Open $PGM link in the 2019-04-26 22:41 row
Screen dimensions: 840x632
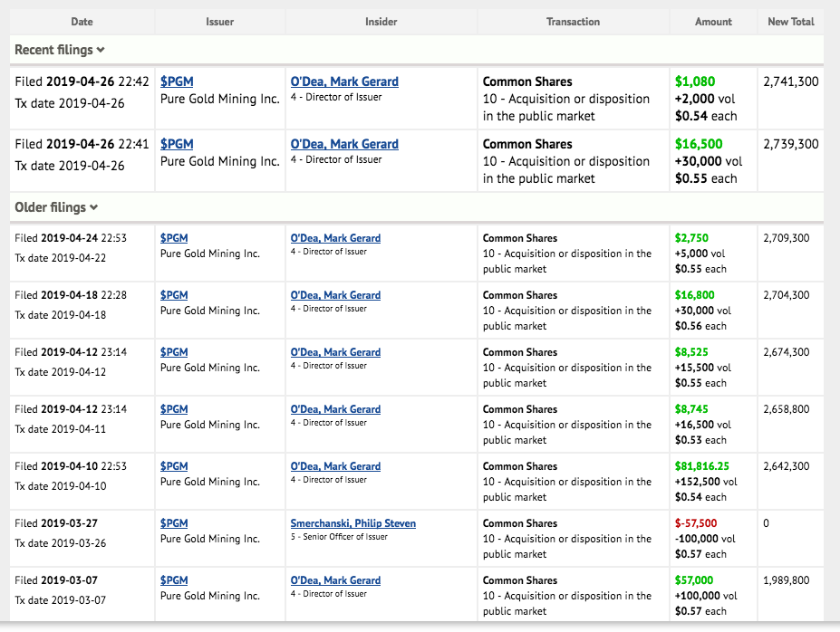[x=177, y=144]
